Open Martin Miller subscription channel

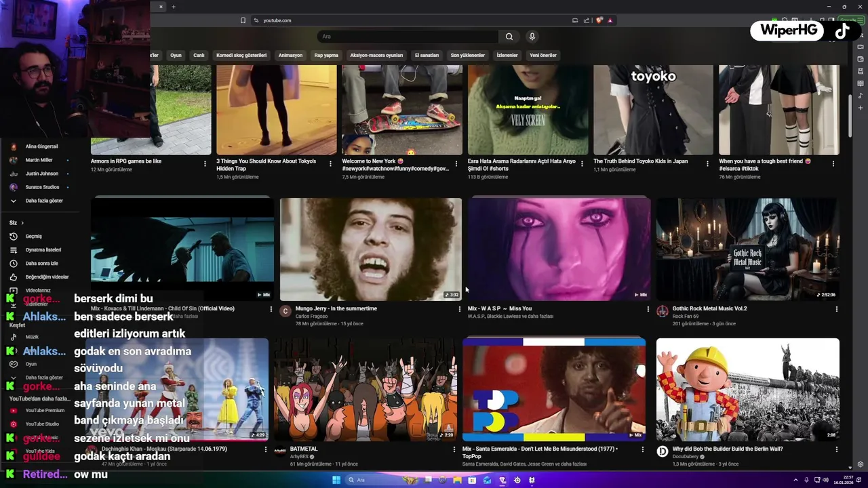pyautogui.click(x=39, y=160)
